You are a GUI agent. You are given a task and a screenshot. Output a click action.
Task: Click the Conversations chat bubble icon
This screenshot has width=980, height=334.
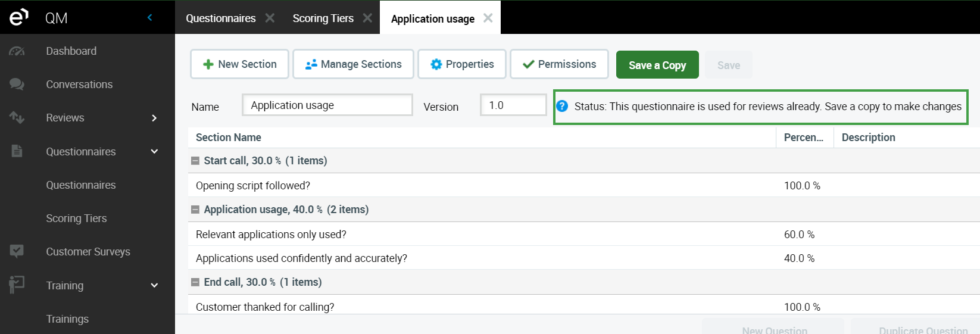tap(17, 85)
